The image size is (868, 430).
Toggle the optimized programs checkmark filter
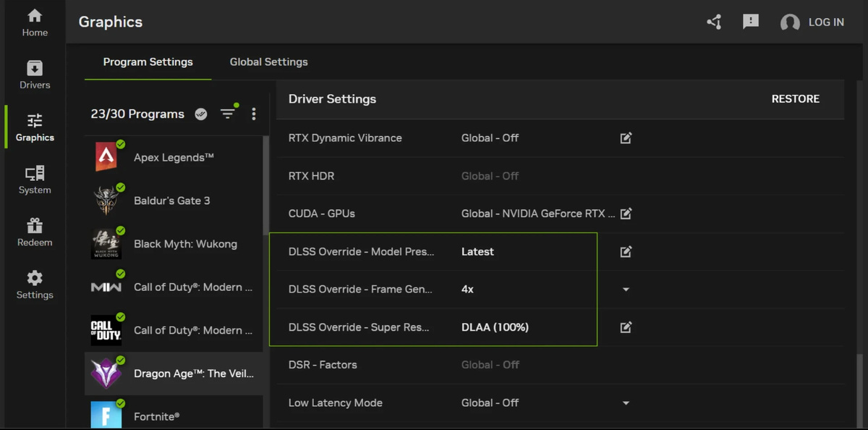tap(201, 114)
